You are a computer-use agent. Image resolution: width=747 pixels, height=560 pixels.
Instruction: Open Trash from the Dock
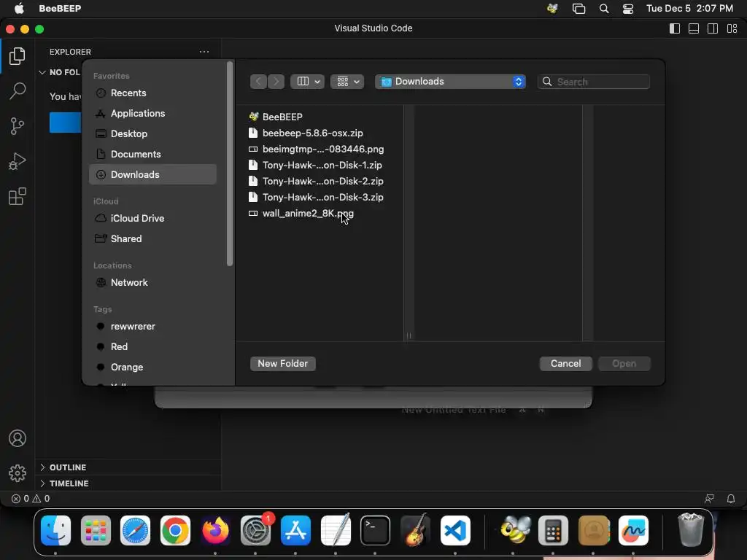[691, 529]
